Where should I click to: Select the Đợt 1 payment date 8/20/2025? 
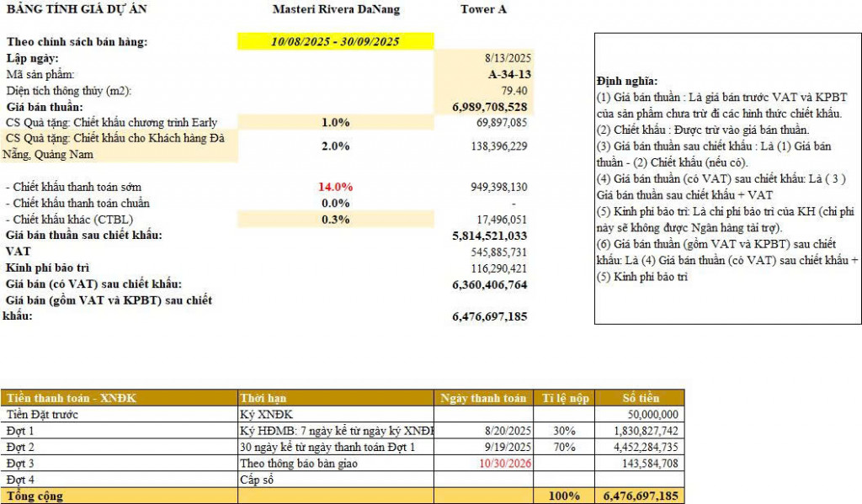pyautogui.click(x=508, y=431)
